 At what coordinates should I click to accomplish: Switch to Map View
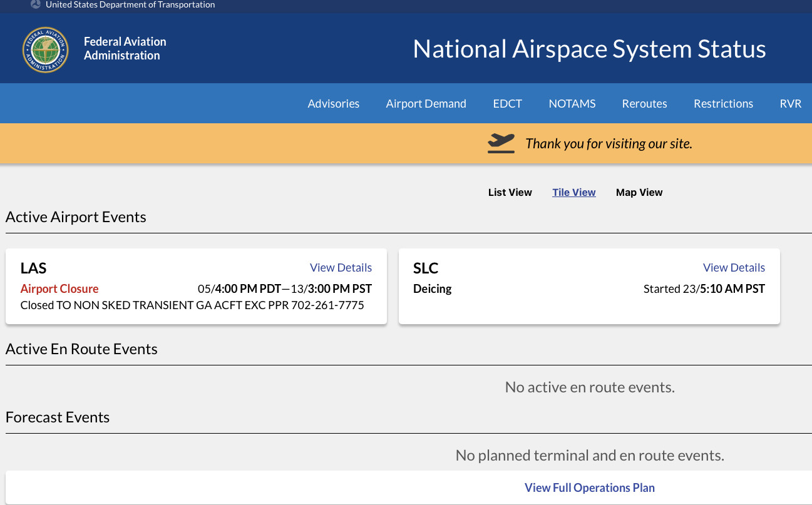point(639,193)
